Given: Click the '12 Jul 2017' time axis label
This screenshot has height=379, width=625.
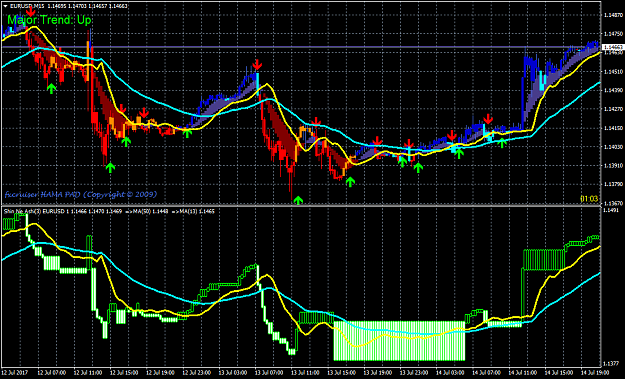Looking at the screenshot, I should (x=16, y=373).
